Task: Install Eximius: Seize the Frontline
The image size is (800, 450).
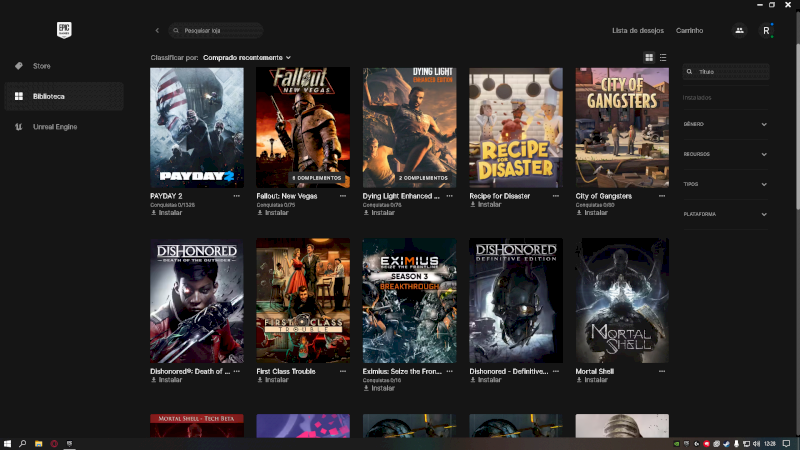Action: (379, 388)
